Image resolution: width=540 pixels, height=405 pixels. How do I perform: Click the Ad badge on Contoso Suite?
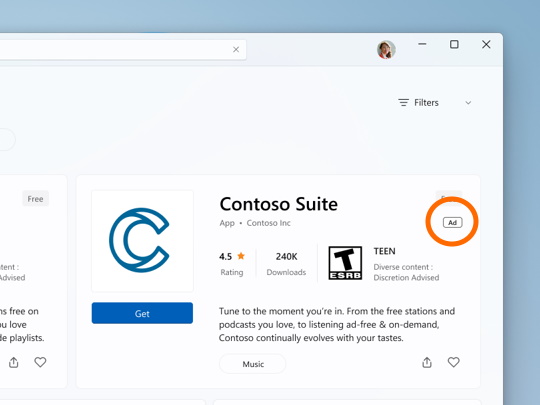click(x=453, y=222)
